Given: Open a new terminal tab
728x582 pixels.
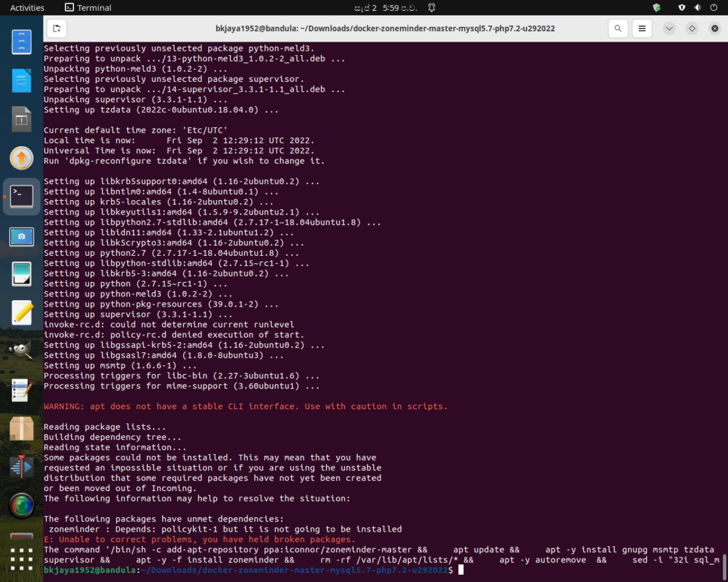Looking at the screenshot, I should 56,28.
